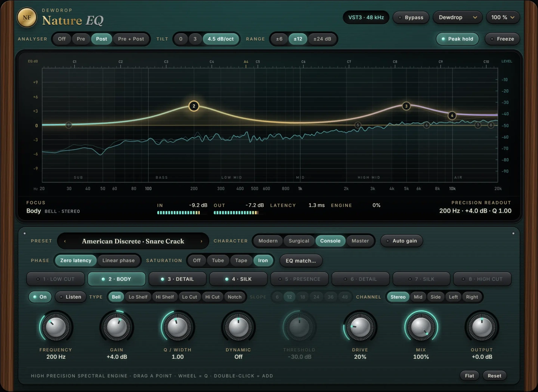Viewport: 538px width, 392px height.
Task: Toggle Peak hold
Action: 457,39
